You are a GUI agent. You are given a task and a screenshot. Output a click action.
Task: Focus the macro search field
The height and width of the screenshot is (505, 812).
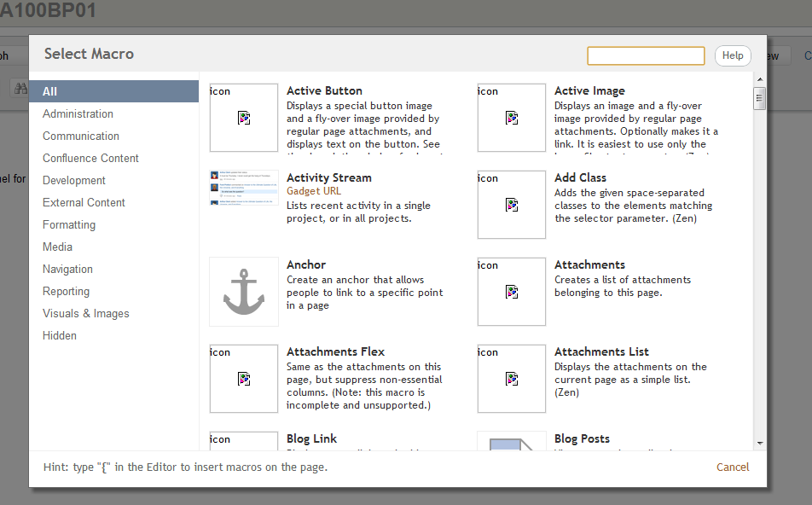[646, 55]
